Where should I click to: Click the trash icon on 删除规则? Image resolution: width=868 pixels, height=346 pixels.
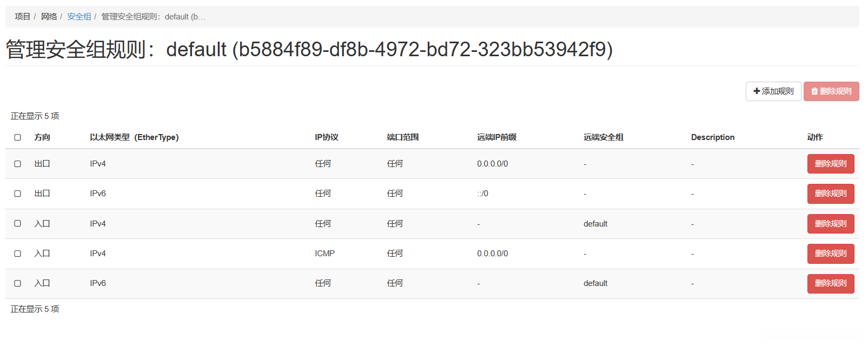coord(814,91)
